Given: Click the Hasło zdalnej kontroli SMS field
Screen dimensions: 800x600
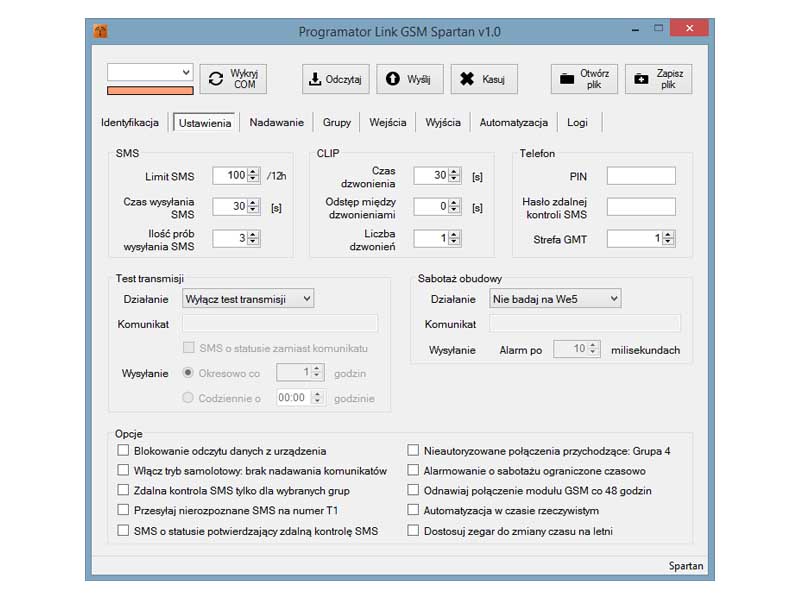Looking at the screenshot, I should pyautogui.click(x=641, y=207).
